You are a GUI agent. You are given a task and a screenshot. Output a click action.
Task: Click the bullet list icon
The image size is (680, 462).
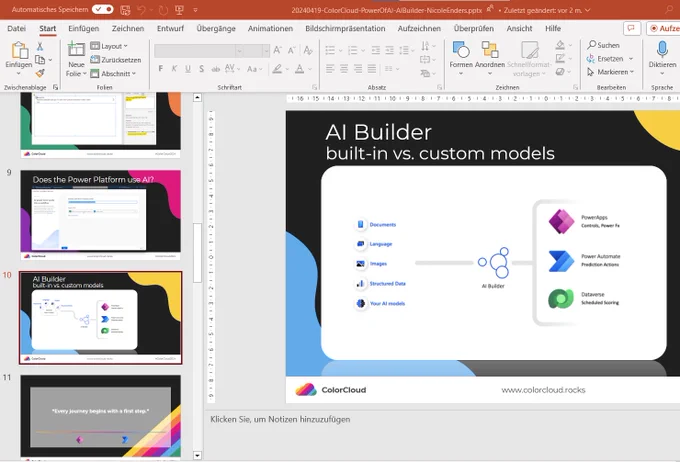tap(330, 50)
